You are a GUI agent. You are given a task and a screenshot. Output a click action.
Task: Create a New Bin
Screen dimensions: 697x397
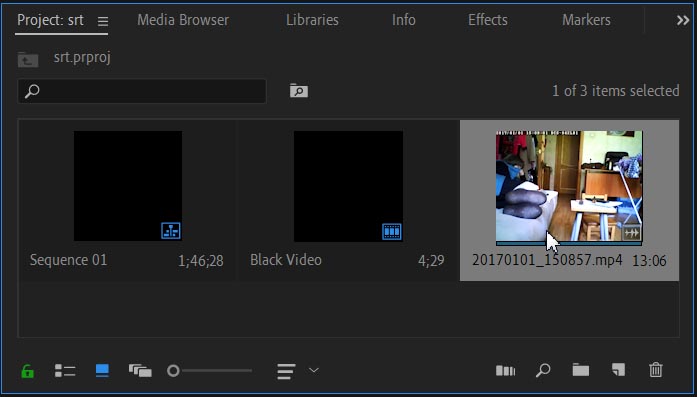coord(581,370)
